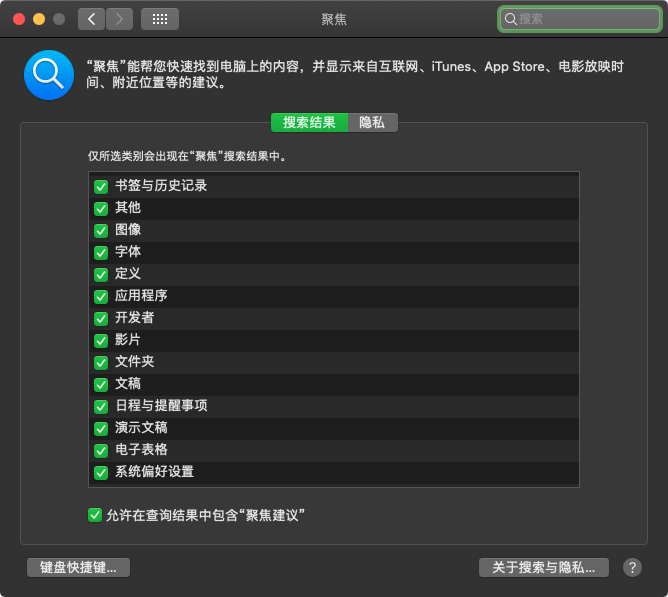Uncheck 书签与历史记录 checkbox
This screenshot has width=668, height=597.
click(101, 187)
